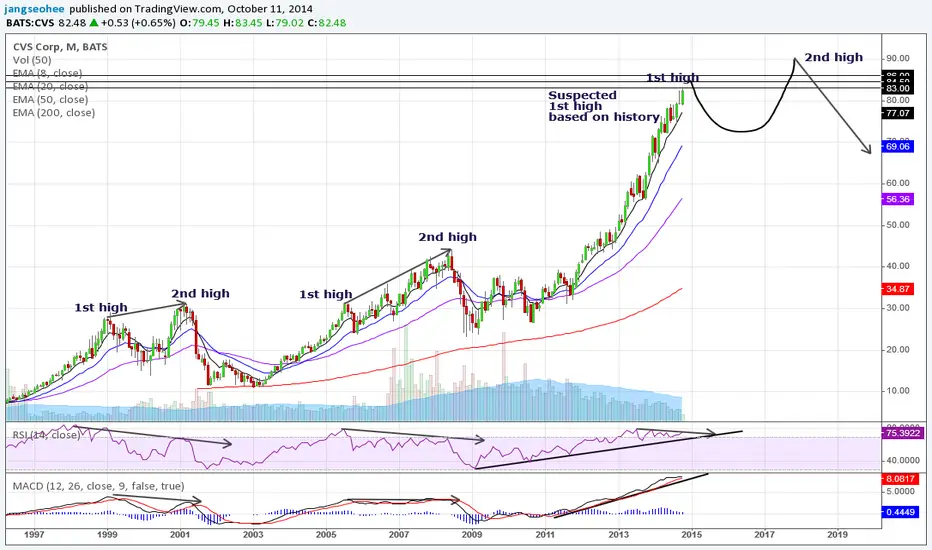Click the close price C:82.48
932x550 pixels.
pyautogui.click(x=326, y=23)
